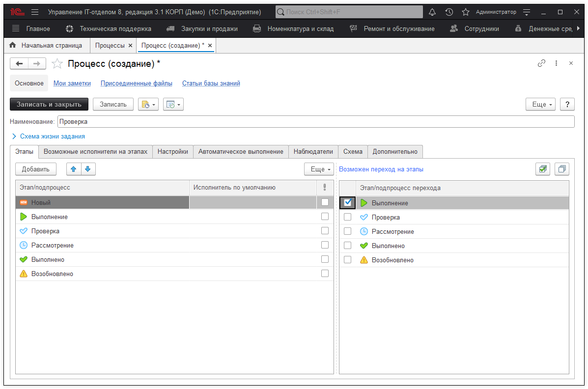Open the Статьи базы знаний link
Image resolution: width=588 pixels, height=389 pixels.
pyautogui.click(x=211, y=83)
